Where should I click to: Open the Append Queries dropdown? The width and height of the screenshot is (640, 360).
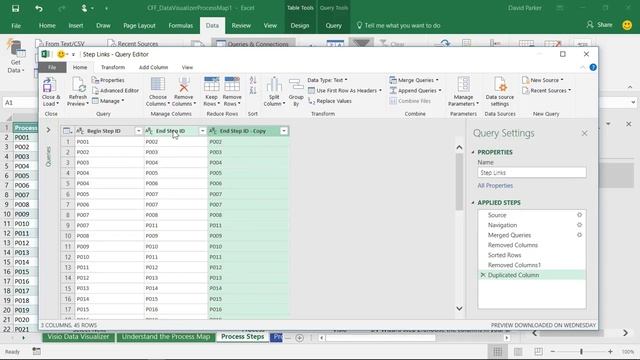[x=416, y=91]
